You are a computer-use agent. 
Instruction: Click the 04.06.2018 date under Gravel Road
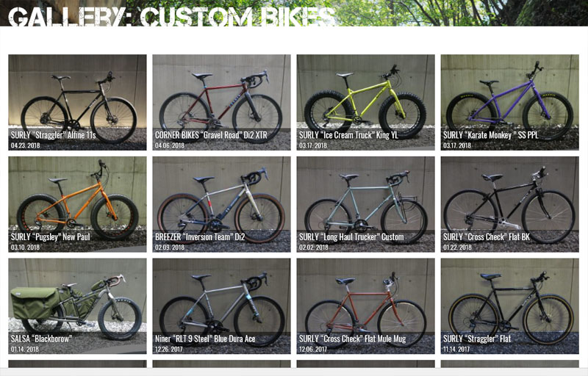tap(170, 145)
